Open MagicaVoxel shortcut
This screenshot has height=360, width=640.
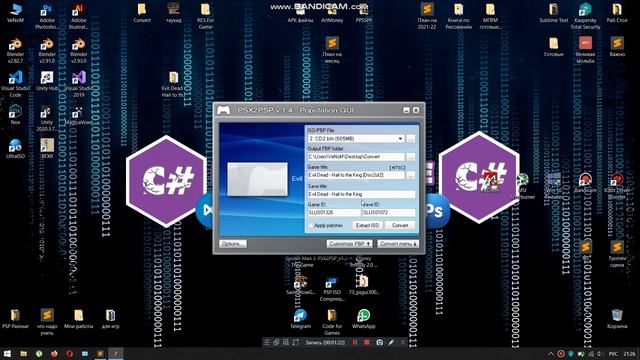[78, 116]
